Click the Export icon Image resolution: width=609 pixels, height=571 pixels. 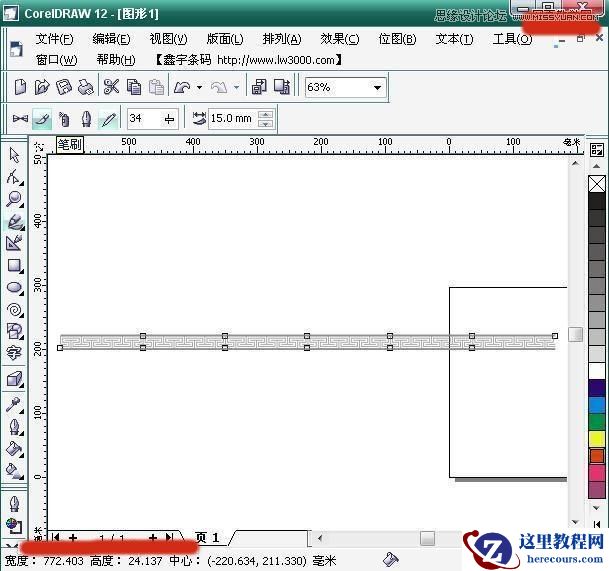point(282,87)
